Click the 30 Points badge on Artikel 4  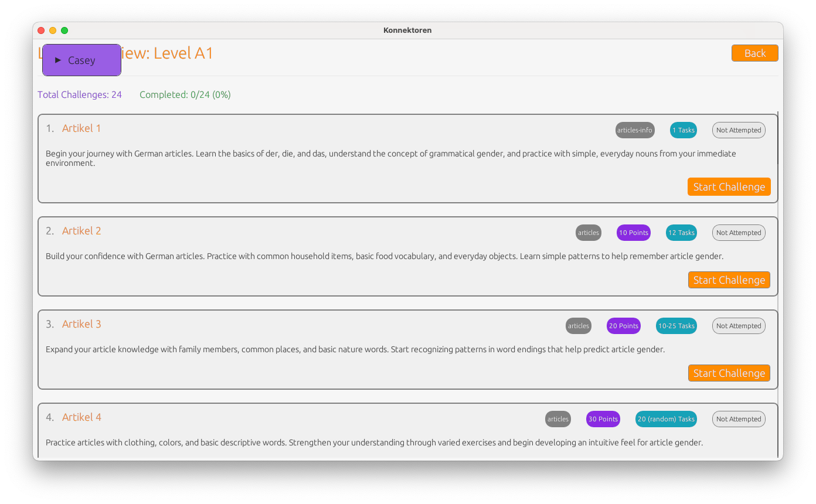(x=603, y=419)
